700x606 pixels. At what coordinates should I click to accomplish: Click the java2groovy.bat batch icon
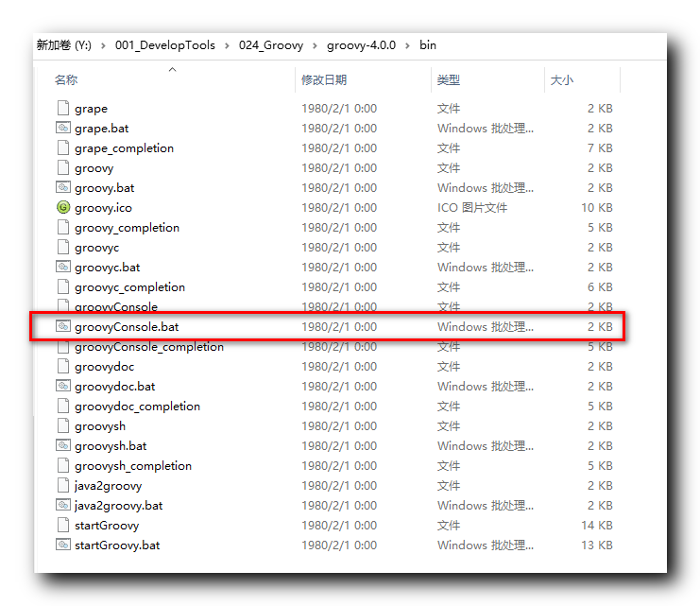tap(63, 505)
